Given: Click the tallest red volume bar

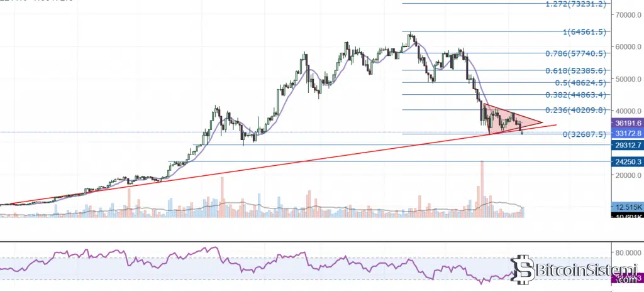Looking at the screenshot, I should (x=482, y=188).
